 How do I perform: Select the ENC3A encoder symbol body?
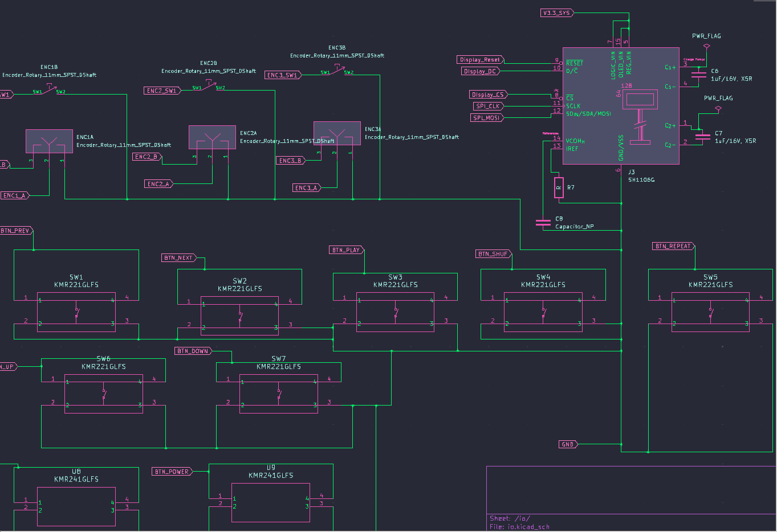point(337,133)
